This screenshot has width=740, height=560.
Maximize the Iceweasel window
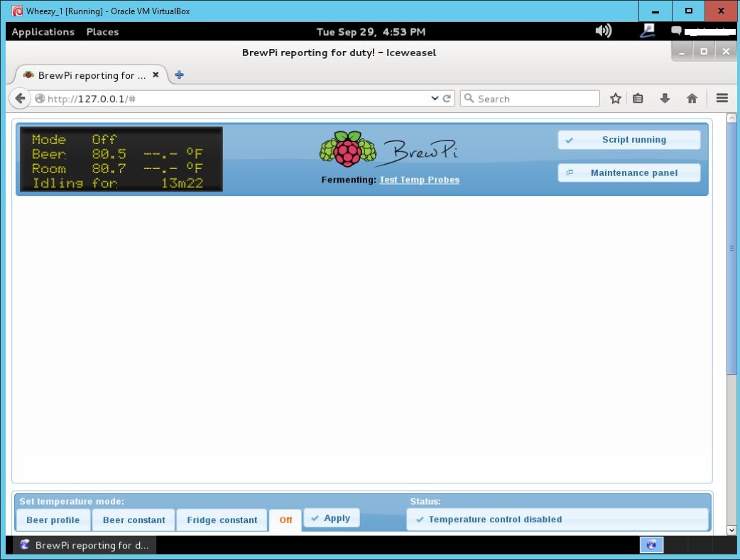[x=704, y=52]
